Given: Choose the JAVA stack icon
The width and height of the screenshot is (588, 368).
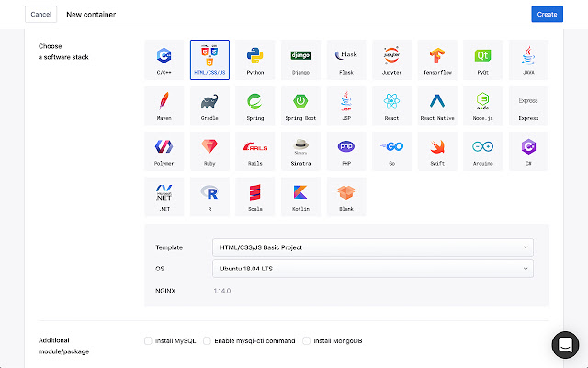Looking at the screenshot, I should (528, 60).
